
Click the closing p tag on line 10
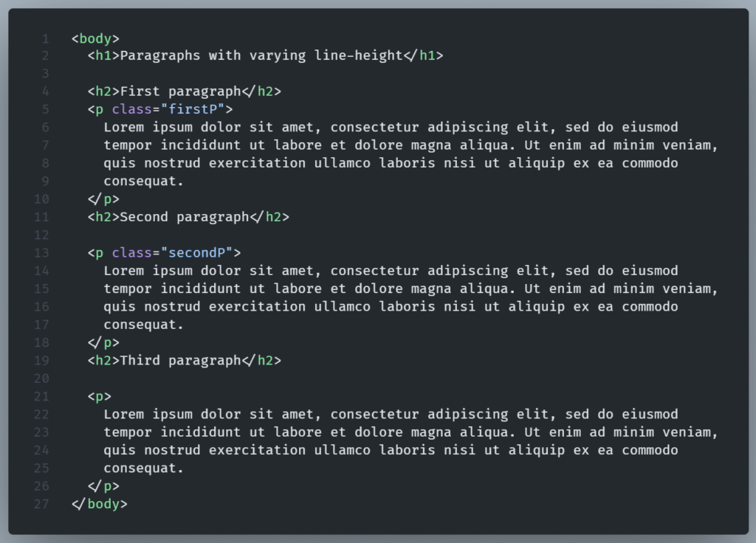[103, 199]
